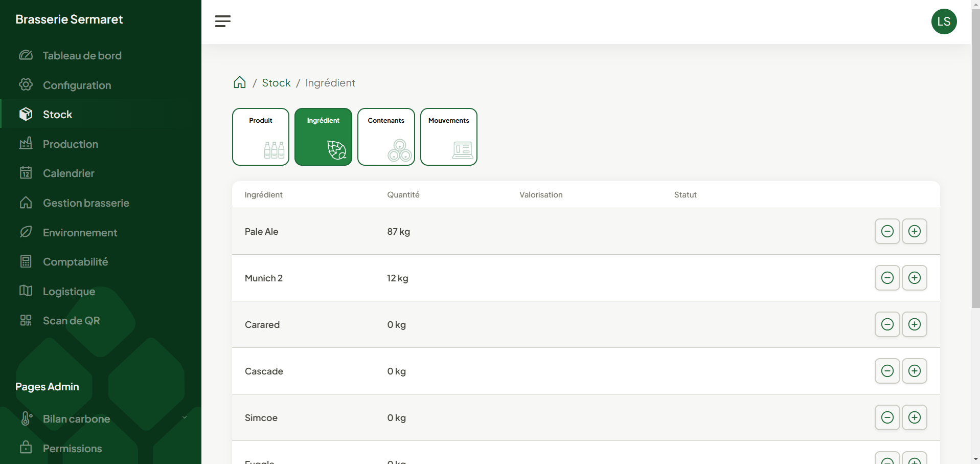Open Comptabilité from the sidebar
Viewport: 980px width, 464px height.
click(75, 262)
